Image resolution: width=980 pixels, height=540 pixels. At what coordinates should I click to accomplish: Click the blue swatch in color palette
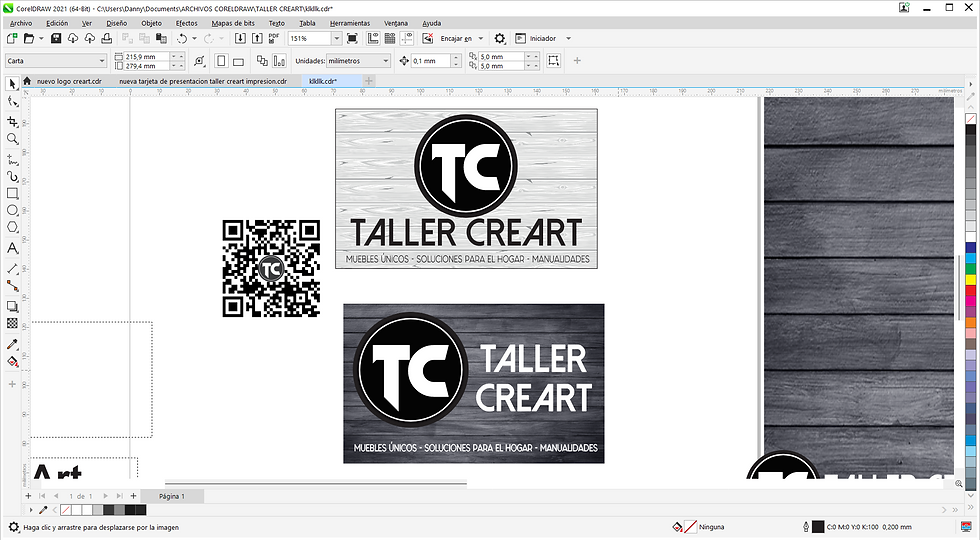[x=970, y=248]
